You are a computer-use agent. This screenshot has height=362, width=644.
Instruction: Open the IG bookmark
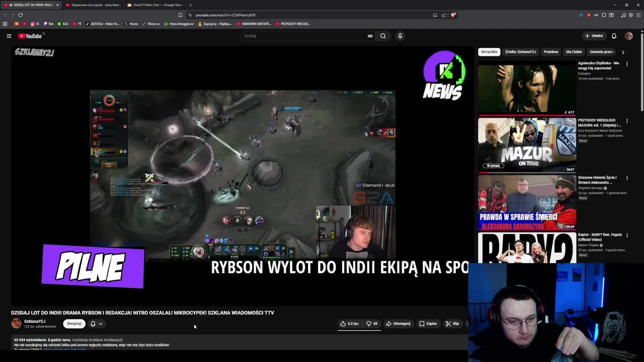coord(35,24)
